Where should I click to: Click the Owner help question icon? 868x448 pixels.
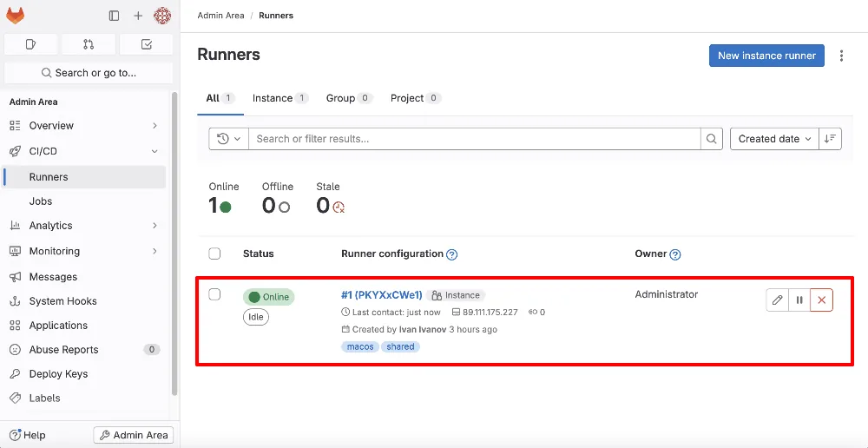(x=674, y=254)
